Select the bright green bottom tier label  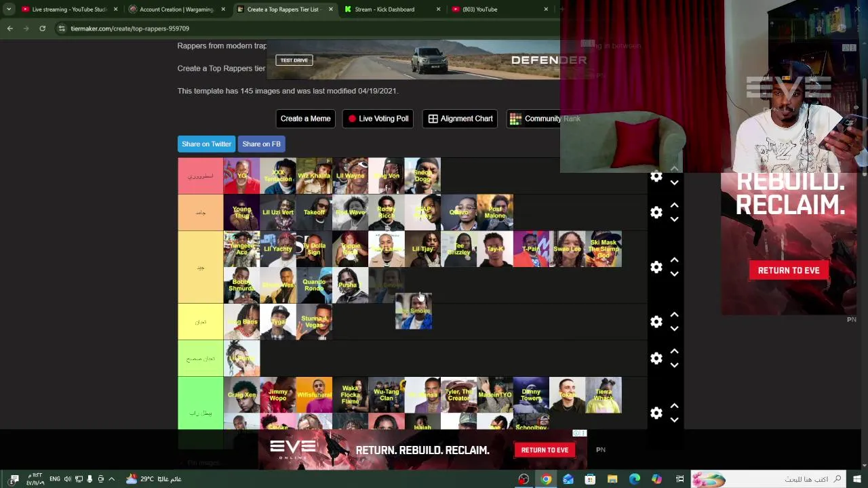click(x=200, y=412)
